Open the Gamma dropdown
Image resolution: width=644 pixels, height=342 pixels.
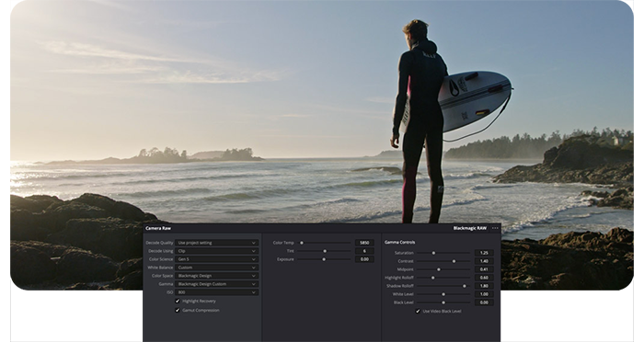point(217,284)
